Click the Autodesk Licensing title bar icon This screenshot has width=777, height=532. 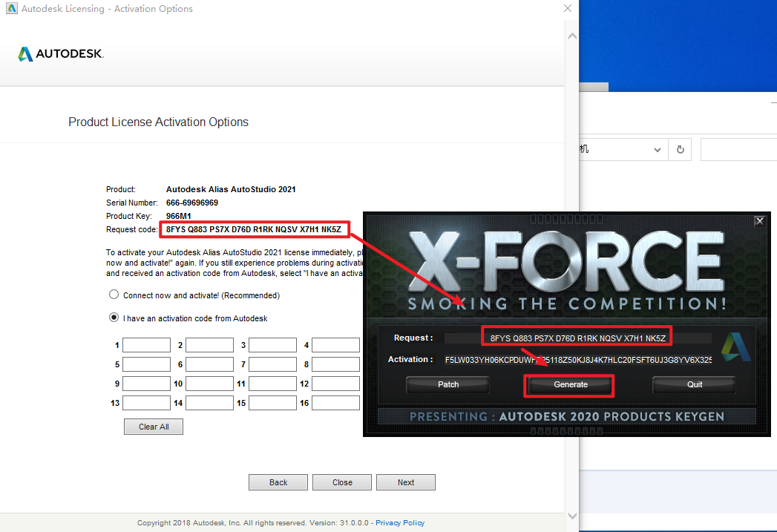click(x=11, y=8)
